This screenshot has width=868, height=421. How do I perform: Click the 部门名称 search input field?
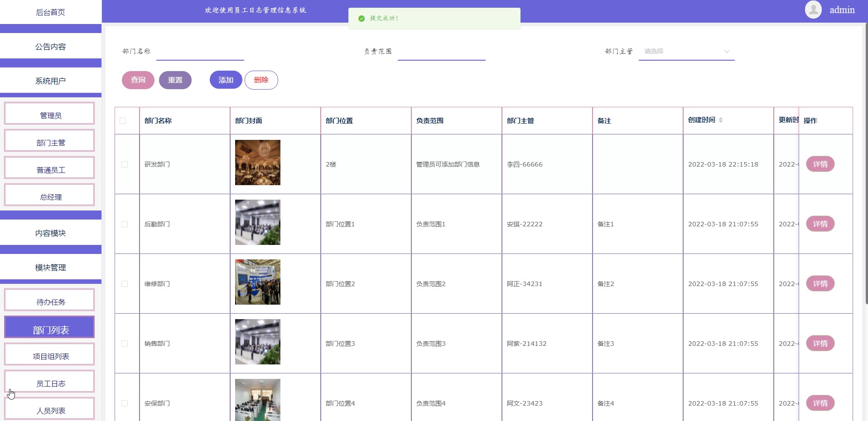coord(200,52)
